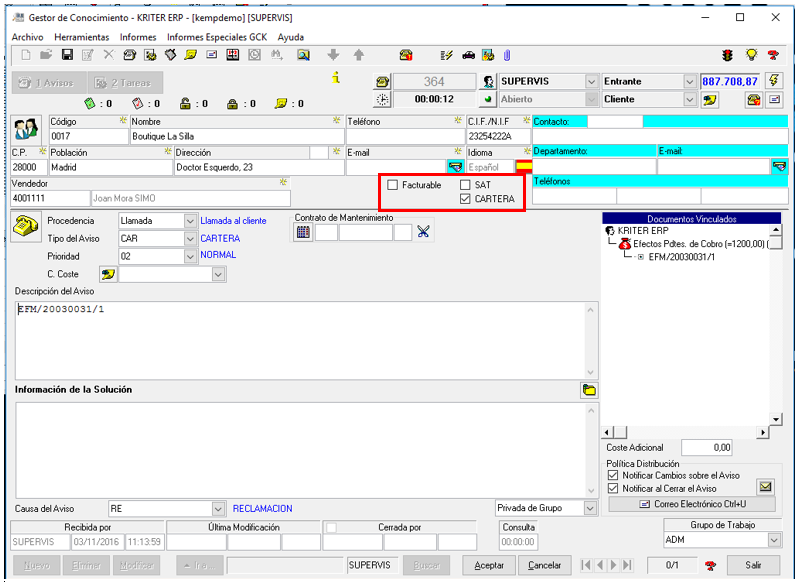Open the Herramientas menu
Image resolution: width=800 pixels, height=582 pixels.
(x=82, y=37)
